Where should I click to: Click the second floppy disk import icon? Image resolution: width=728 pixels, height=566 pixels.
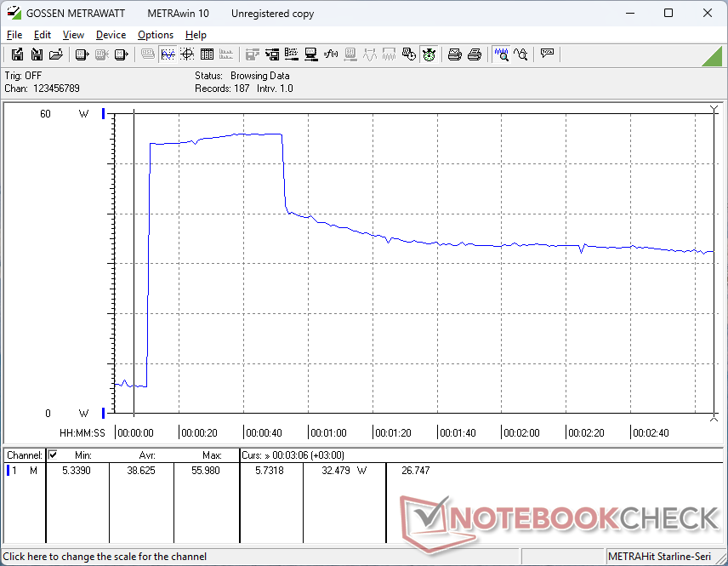click(37, 54)
